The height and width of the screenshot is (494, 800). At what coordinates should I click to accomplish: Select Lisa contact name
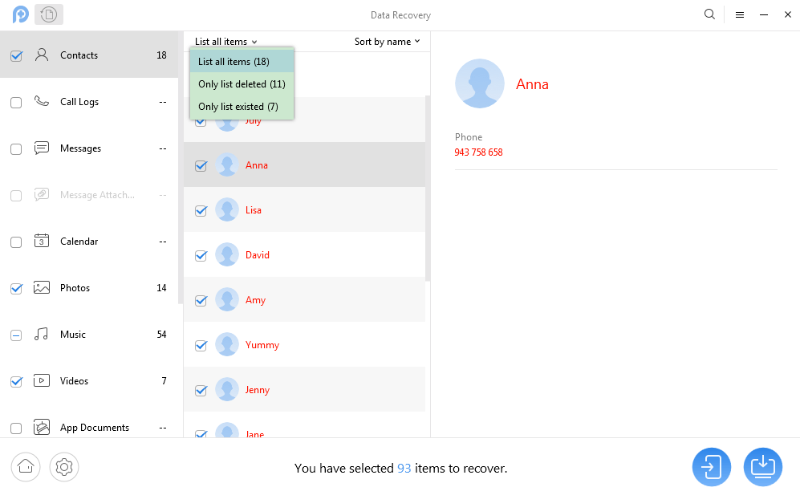coord(253,210)
